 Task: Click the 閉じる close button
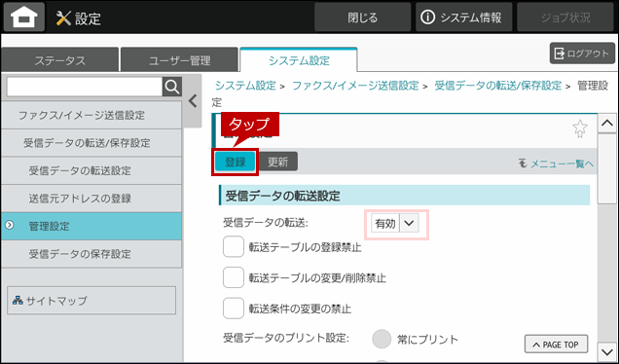[x=363, y=18]
